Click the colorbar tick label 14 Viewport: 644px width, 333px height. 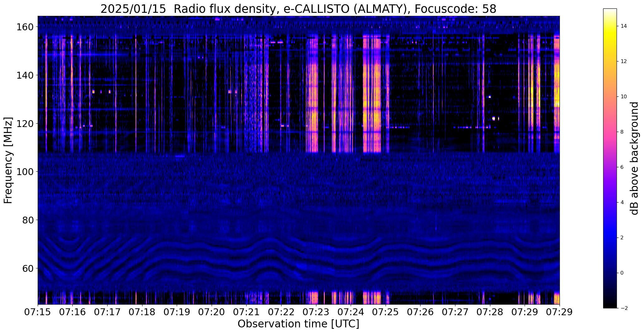[624, 26]
